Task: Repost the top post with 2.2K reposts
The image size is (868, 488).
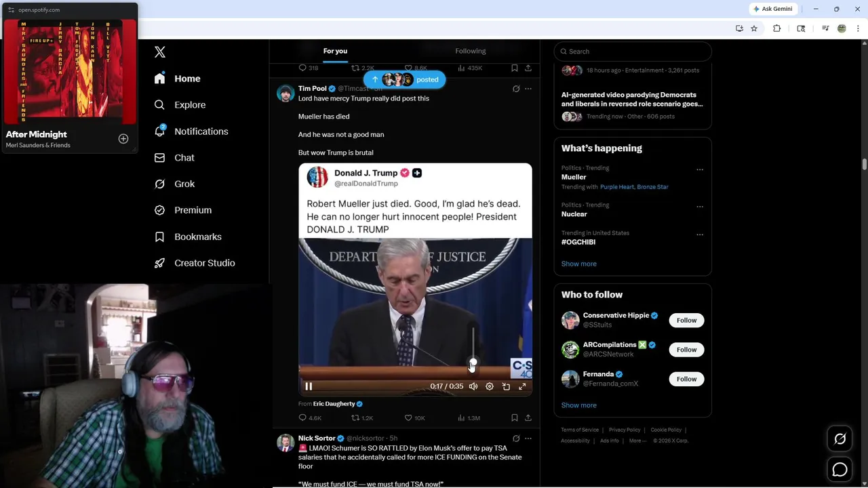Action: click(362, 68)
